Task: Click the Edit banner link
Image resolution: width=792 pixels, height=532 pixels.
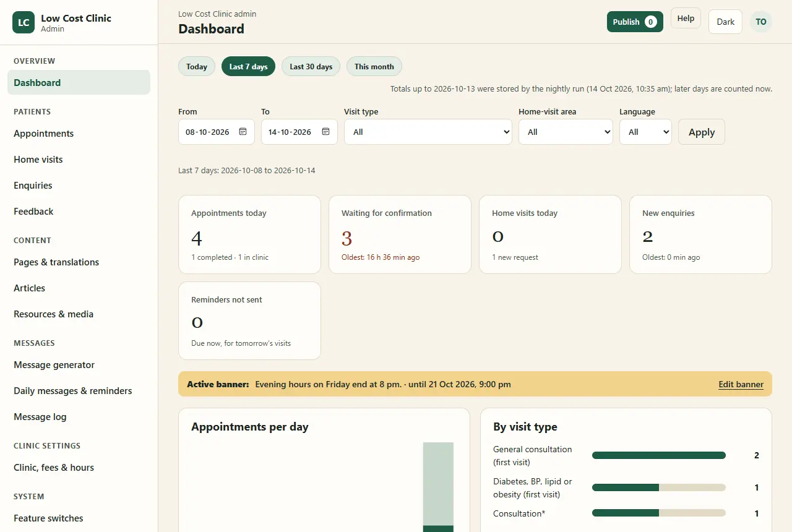Action: tap(741, 384)
